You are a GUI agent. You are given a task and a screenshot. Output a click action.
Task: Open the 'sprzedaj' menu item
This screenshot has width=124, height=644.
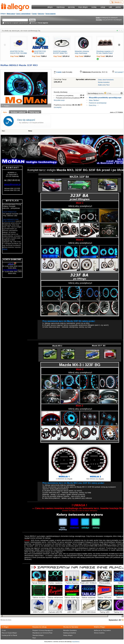coord(71,7)
